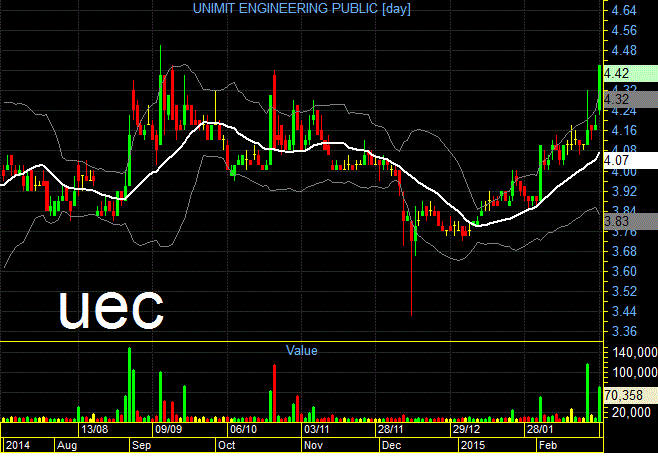Select the 09/09 date marker

click(169, 429)
